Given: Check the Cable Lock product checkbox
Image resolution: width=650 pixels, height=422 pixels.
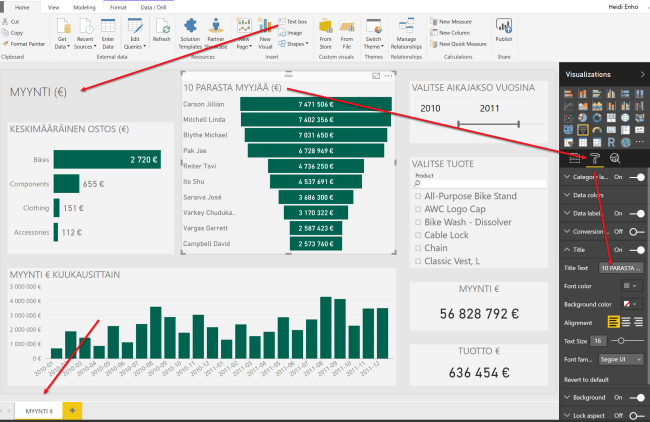Looking at the screenshot, I should pos(418,233).
